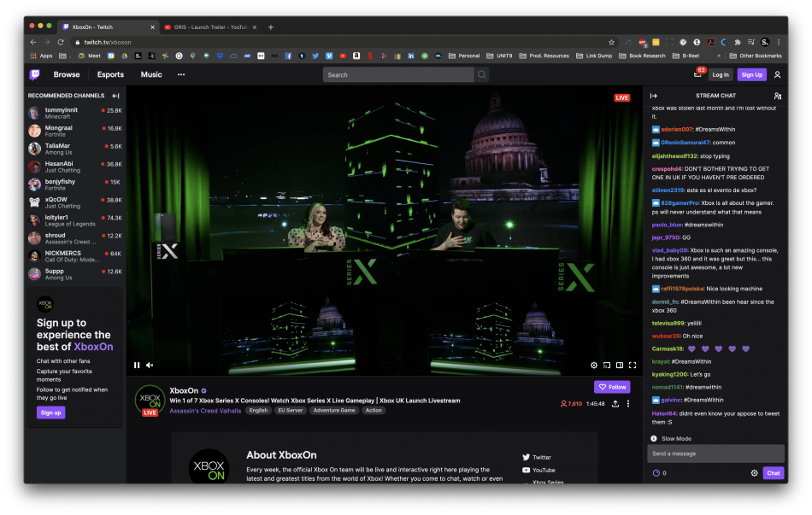The width and height of the screenshot is (812, 515).
Task: Click the search magnifier button
Action: (x=481, y=74)
